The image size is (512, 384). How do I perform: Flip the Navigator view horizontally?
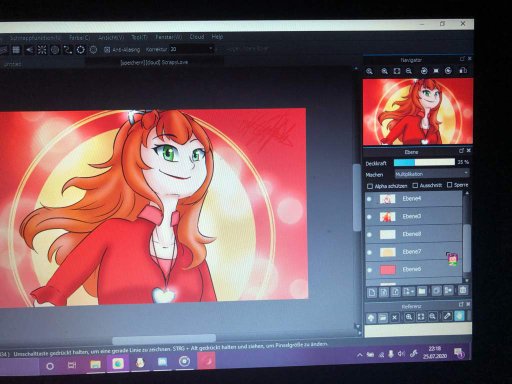pyautogui.click(x=463, y=70)
